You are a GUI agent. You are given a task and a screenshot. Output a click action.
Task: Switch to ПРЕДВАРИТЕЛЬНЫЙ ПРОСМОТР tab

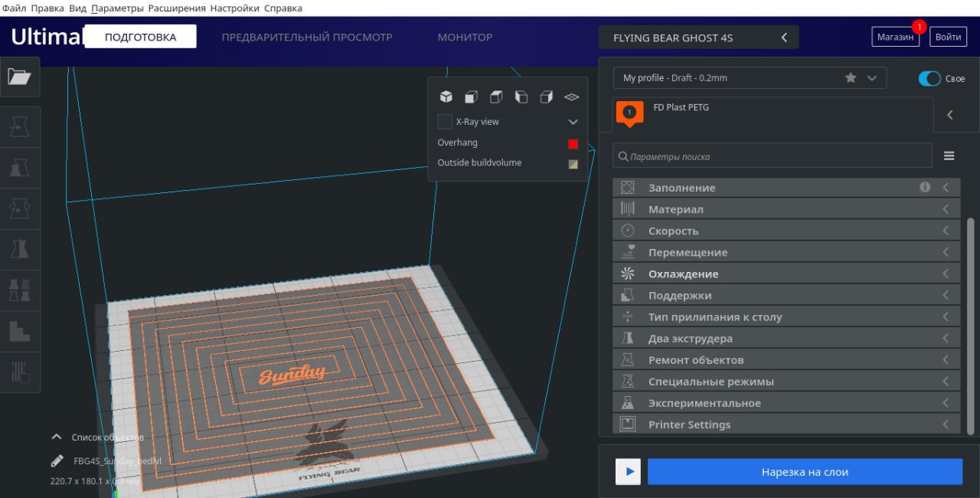pos(307,37)
